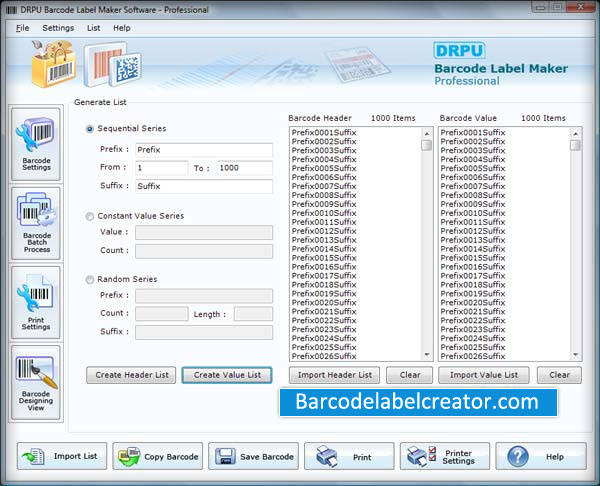Click the Random Series Suffix field
This screenshot has height=486, width=600.
(x=204, y=332)
